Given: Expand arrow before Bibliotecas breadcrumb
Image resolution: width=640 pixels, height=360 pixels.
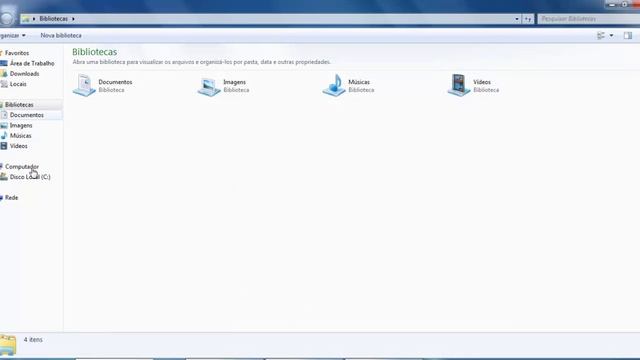Looking at the screenshot, I should [x=34, y=19].
